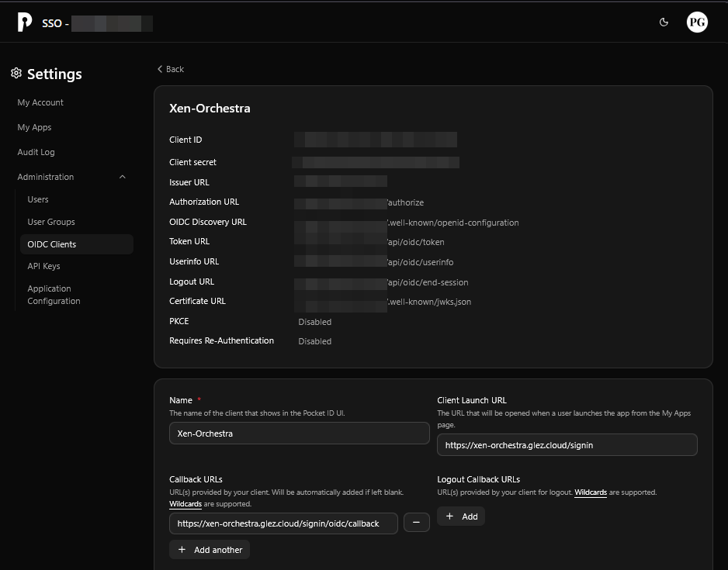Open Wildcards link under Logout Callback URLs
The width and height of the screenshot is (728, 570).
coord(591,492)
